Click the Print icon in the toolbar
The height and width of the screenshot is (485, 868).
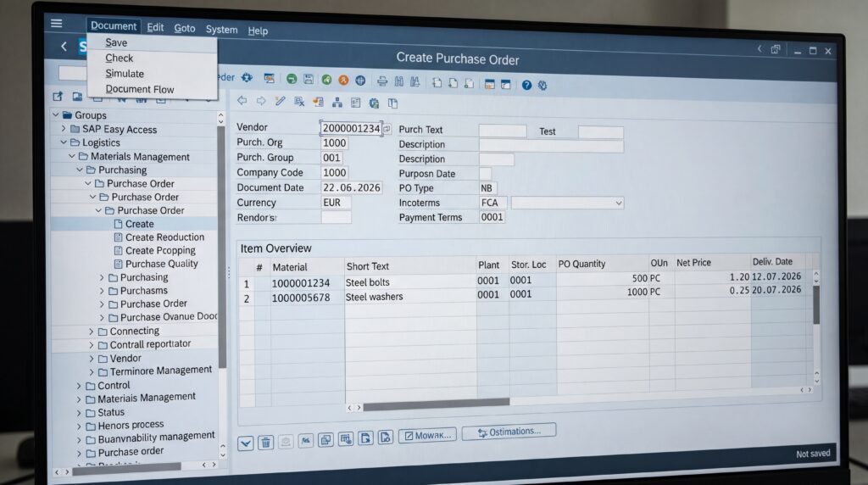(x=382, y=81)
